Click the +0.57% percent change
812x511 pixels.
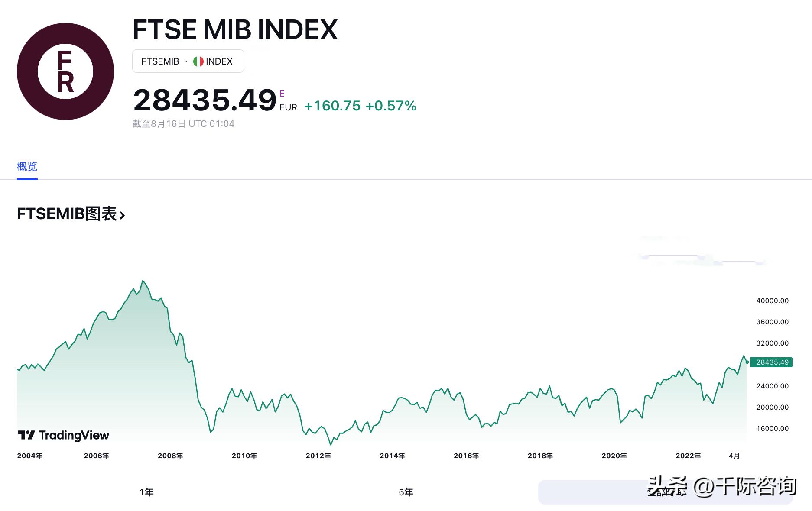391,106
